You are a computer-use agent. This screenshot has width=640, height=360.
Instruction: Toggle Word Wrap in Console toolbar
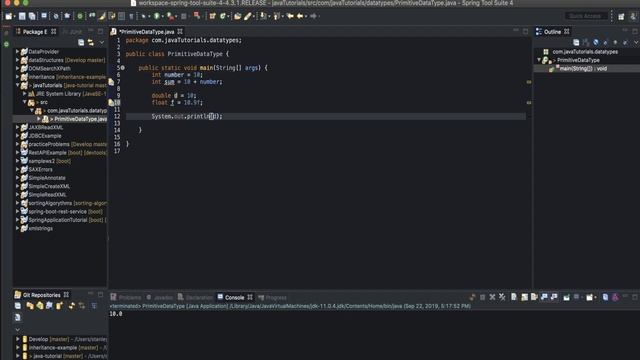coord(534,297)
